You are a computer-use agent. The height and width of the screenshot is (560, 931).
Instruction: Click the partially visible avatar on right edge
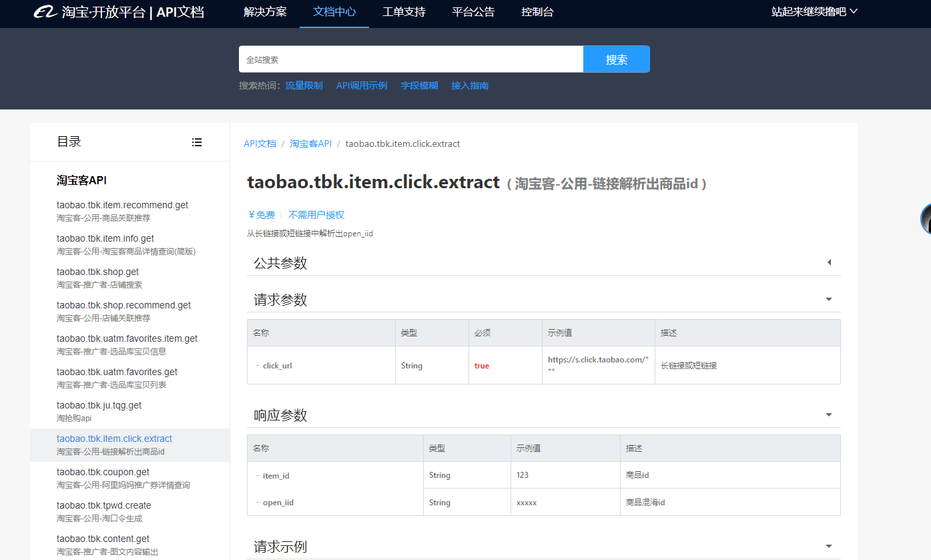tap(926, 218)
